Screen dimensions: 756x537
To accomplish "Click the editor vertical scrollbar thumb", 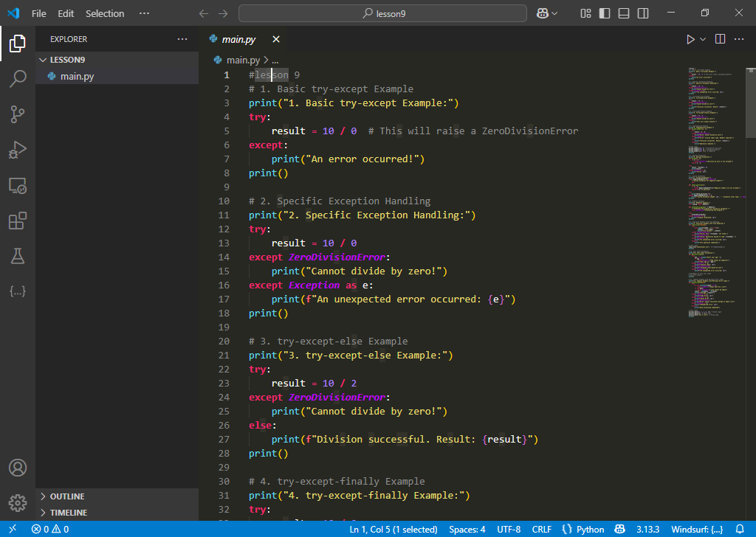I will [751, 102].
